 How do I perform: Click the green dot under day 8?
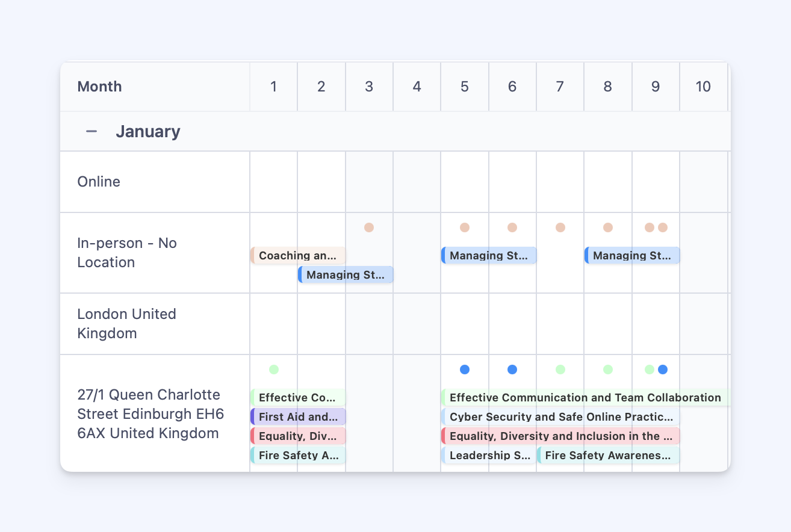pyautogui.click(x=608, y=370)
